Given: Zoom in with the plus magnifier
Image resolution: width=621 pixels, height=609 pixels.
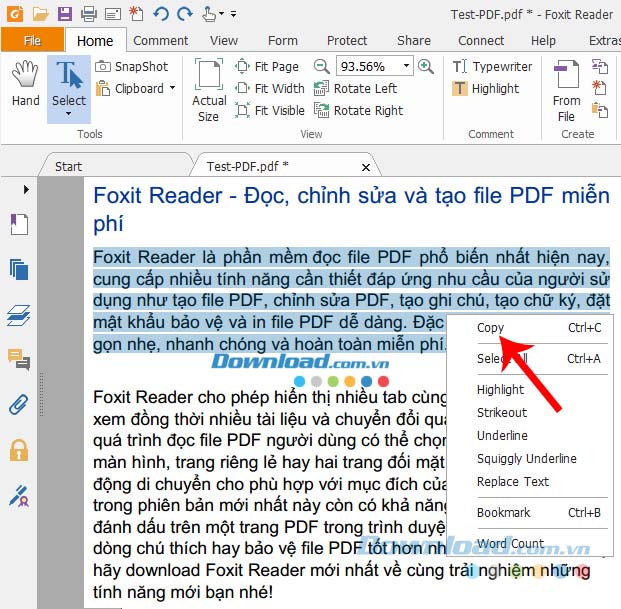Looking at the screenshot, I should click(x=426, y=66).
